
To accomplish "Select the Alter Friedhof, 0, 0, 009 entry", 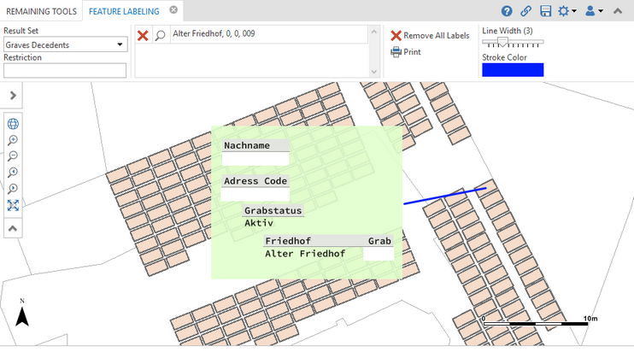I will [x=269, y=34].
